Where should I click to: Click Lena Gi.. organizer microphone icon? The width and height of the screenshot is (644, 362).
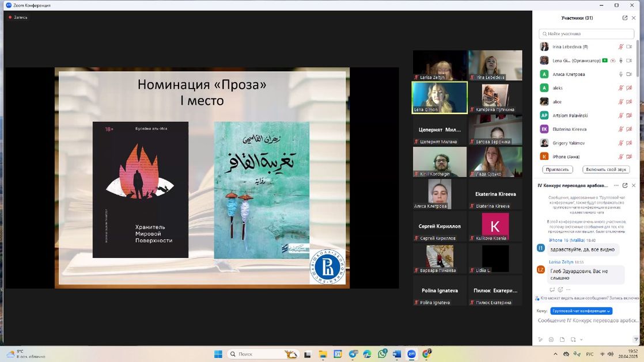[621, 61]
